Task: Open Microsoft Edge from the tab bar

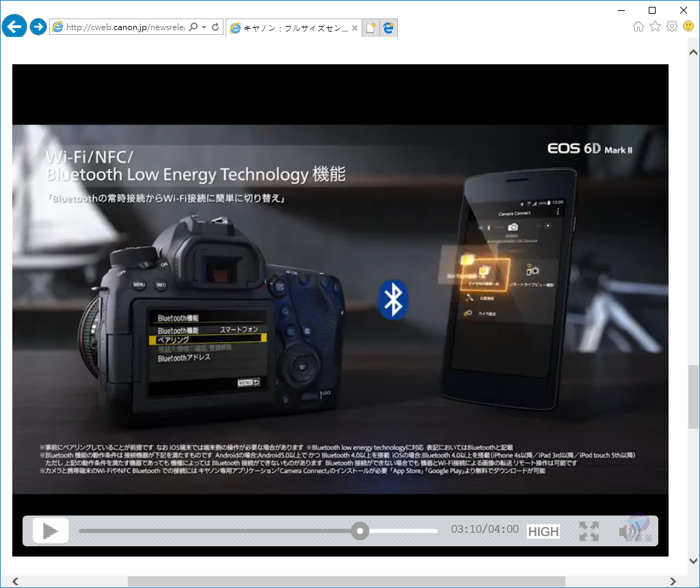Action: (x=388, y=27)
